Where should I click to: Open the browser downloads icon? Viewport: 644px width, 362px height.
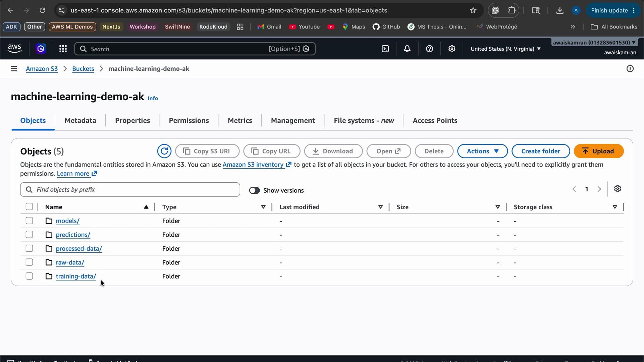coord(559,10)
